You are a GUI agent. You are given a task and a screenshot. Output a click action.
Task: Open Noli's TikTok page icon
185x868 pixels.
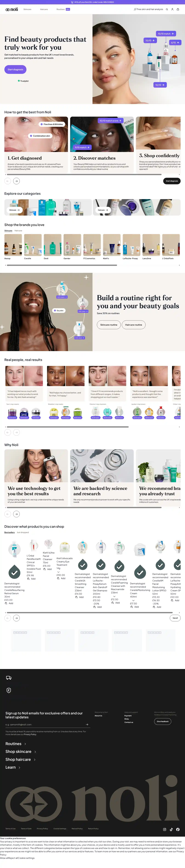[x=171, y=829]
